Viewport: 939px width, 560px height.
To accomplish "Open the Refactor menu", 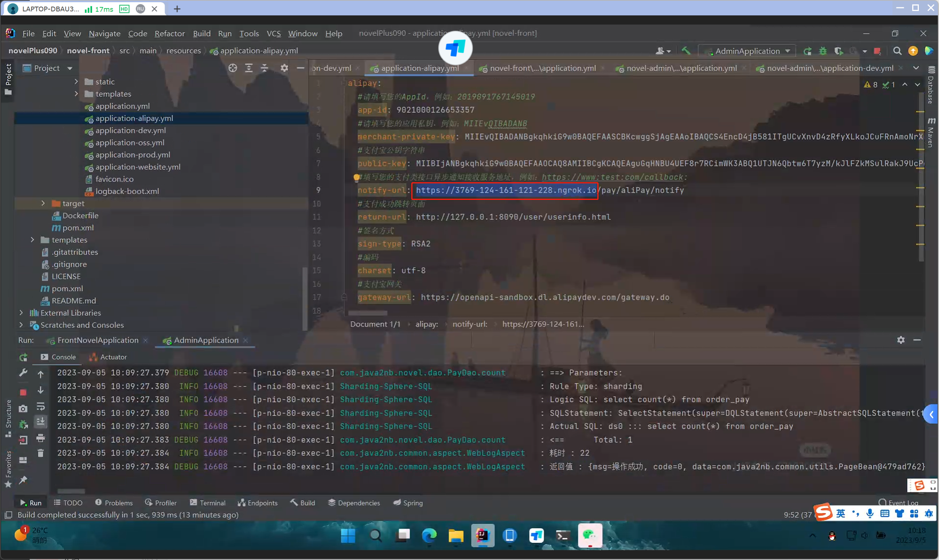I will pyautogui.click(x=170, y=33).
